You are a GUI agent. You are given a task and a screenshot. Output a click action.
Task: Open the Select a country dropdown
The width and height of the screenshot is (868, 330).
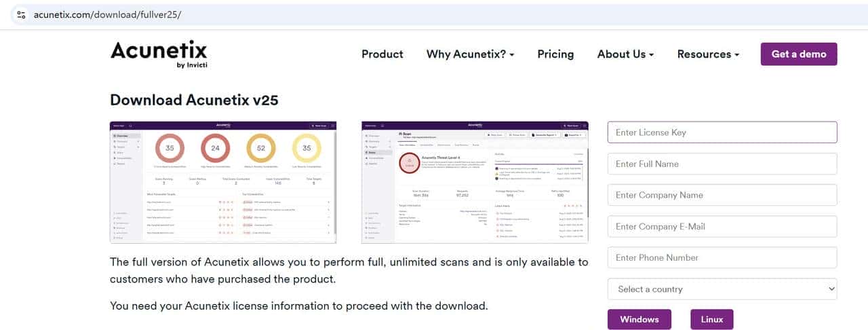pyautogui.click(x=722, y=289)
